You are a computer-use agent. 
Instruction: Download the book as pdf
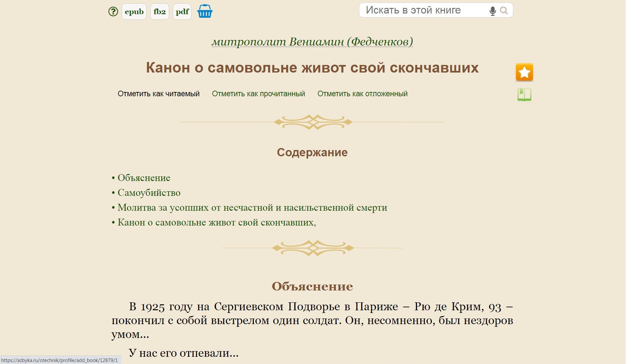click(x=182, y=12)
